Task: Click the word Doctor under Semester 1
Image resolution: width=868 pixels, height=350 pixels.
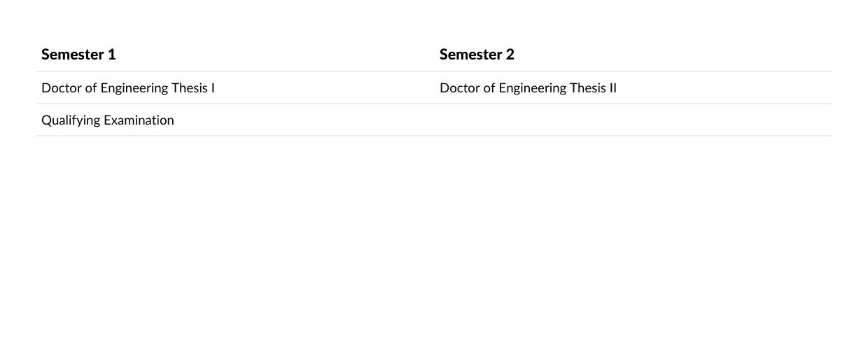Action: tap(62, 88)
